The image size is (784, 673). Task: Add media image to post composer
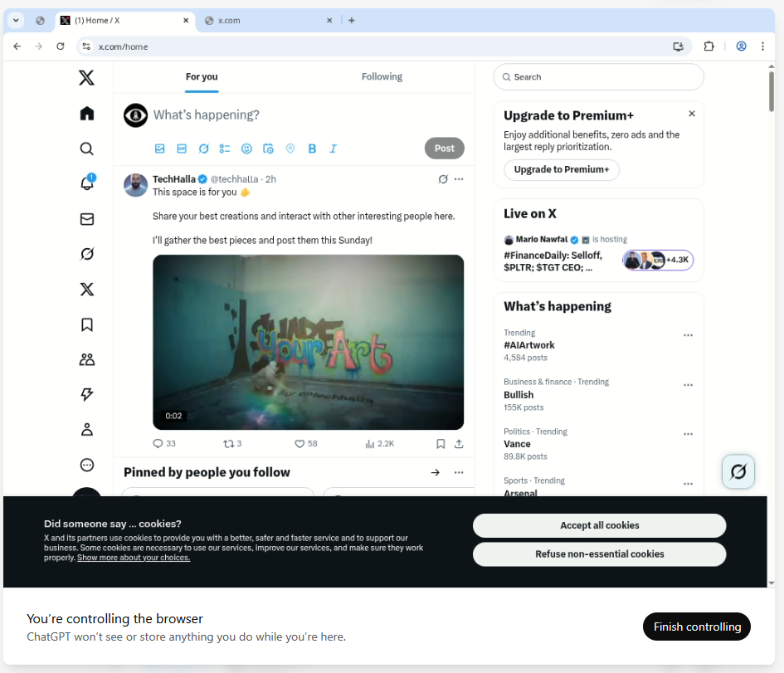pyautogui.click(x=160, y=149)
